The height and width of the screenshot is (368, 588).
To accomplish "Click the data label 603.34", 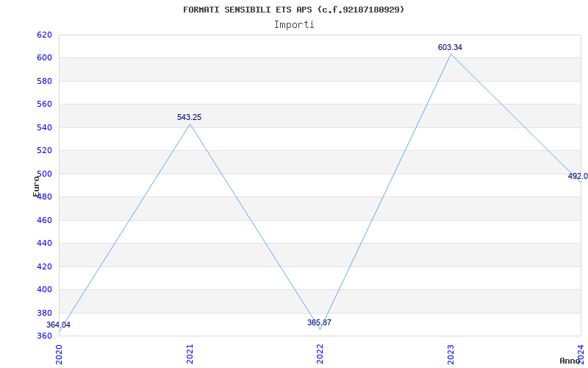I will [450, 47].
